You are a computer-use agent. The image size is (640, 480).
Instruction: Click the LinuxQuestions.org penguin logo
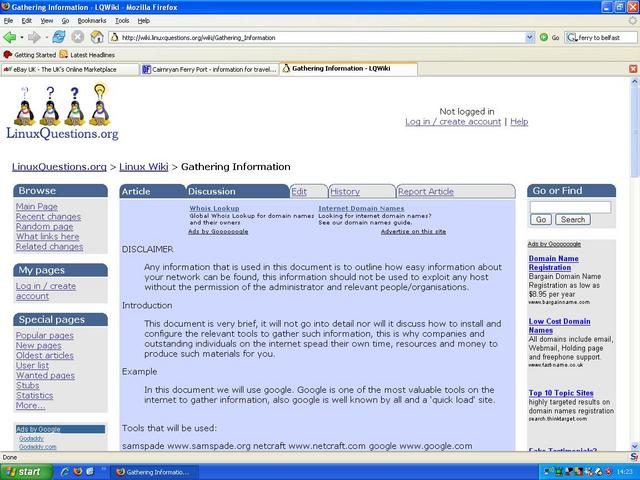pos(62,112)
